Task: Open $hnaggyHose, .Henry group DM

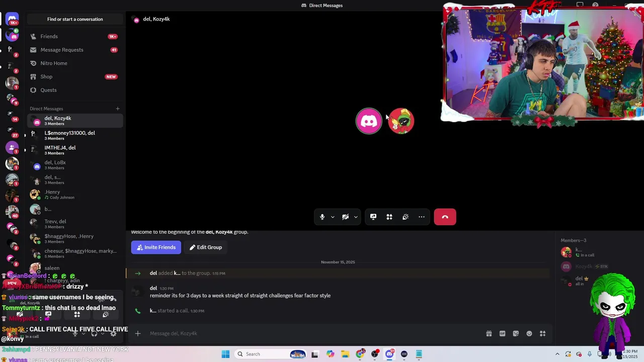Action: 74,238
